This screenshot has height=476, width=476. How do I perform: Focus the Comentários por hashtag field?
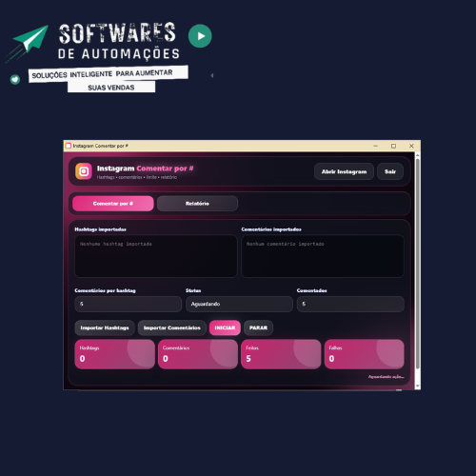[x=129, y=304]
